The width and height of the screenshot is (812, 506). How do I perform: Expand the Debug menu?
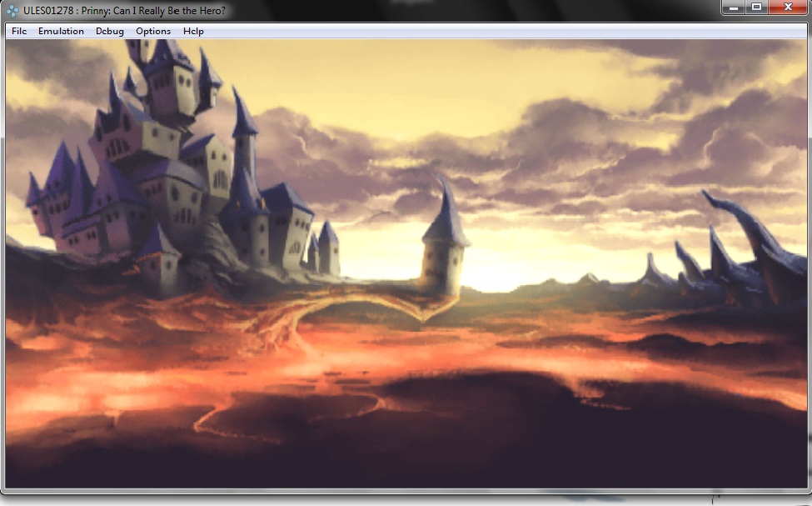109,31
